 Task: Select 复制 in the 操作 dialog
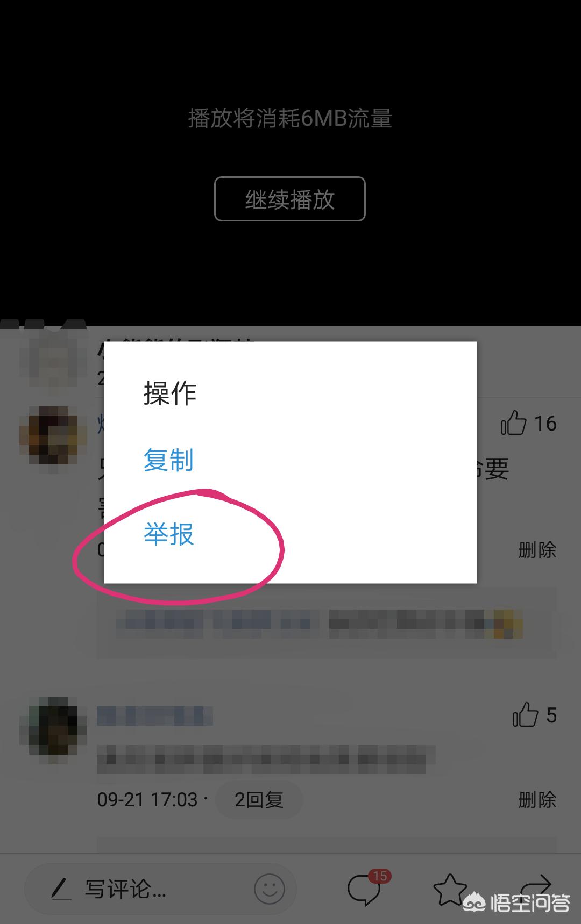click(168, 460)
